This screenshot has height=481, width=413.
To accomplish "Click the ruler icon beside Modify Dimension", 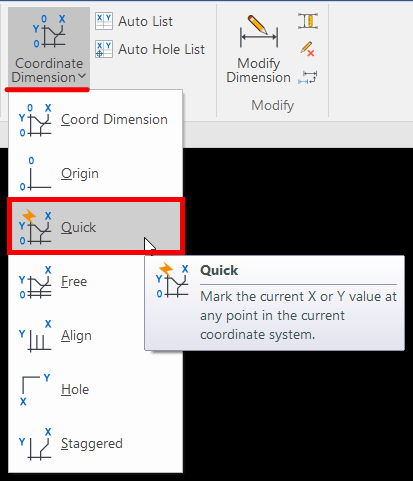I will (x=308, y=21).
